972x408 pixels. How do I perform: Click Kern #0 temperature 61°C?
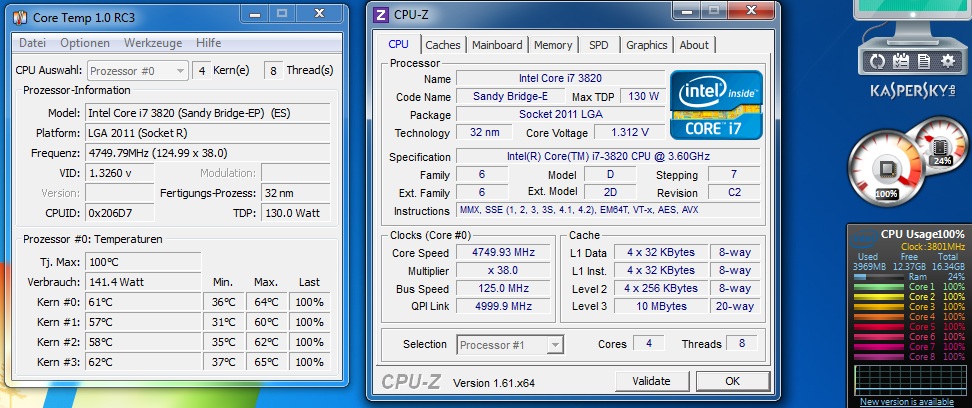(x=143, y=302)
